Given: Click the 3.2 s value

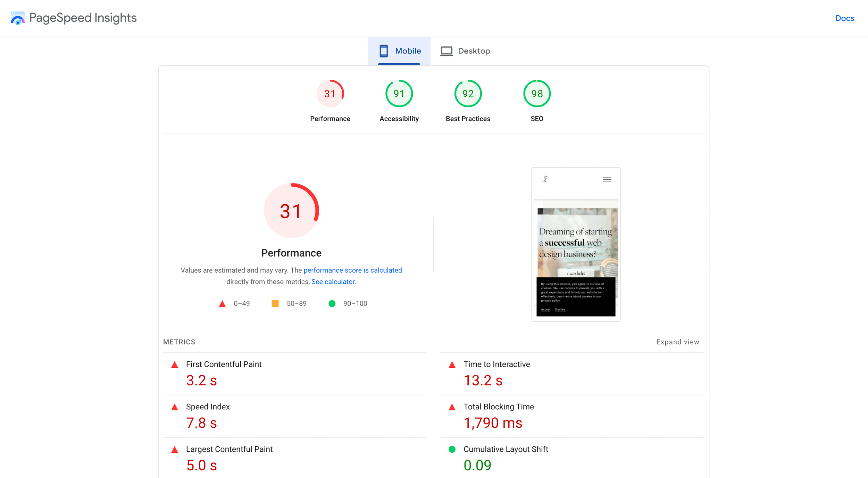Looking at the screenshot, I should coord(201,381).
